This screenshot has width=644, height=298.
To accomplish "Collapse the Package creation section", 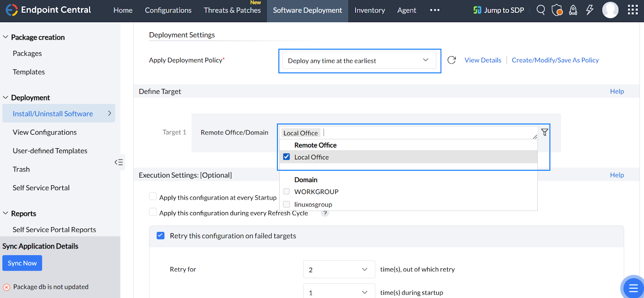I will [x=6, y=37].
